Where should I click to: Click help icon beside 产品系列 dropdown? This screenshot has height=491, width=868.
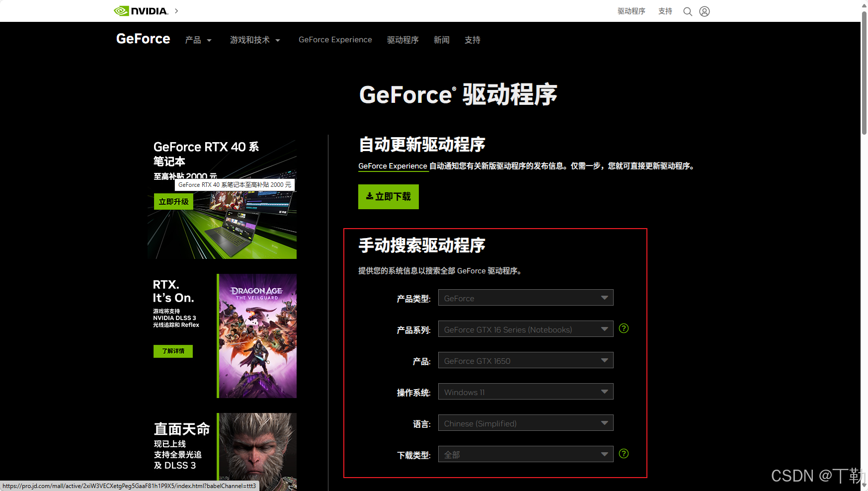[x=624, y=328]
